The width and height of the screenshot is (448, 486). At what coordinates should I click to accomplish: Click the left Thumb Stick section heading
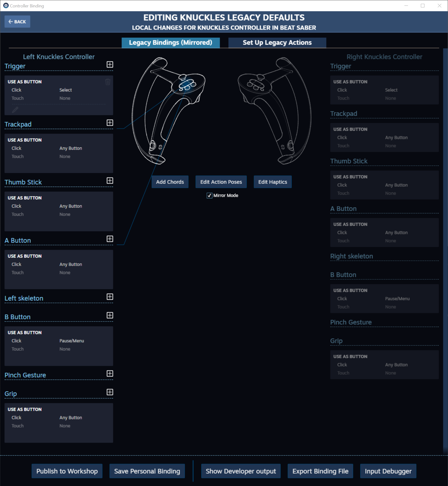tap(23, 182)
